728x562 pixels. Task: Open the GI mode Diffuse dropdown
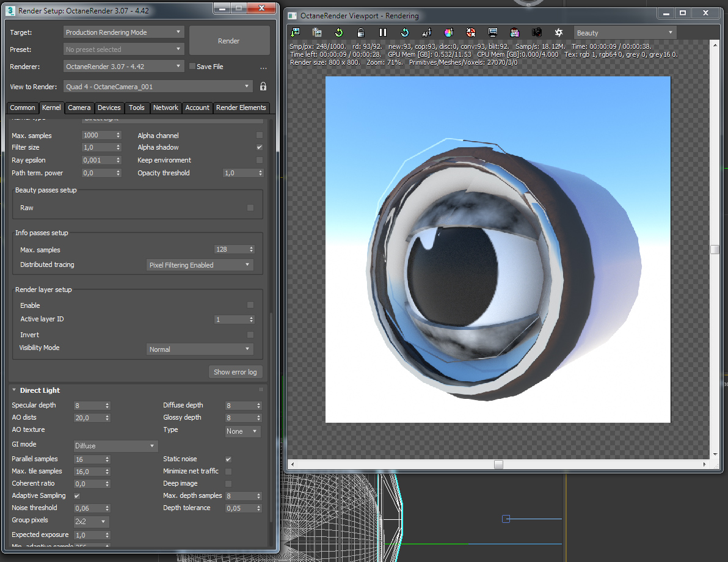coord(115,446)
